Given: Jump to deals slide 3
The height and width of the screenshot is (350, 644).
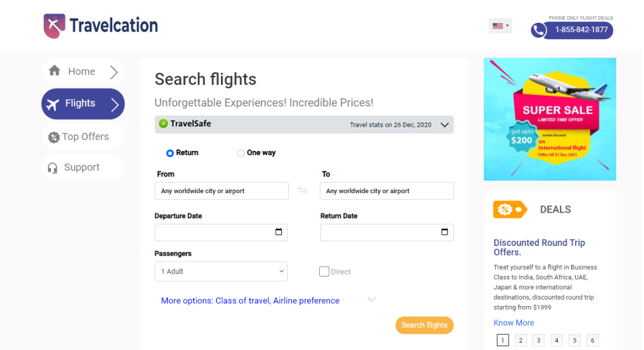Looking at the screenshot, I should click(539, 340).
